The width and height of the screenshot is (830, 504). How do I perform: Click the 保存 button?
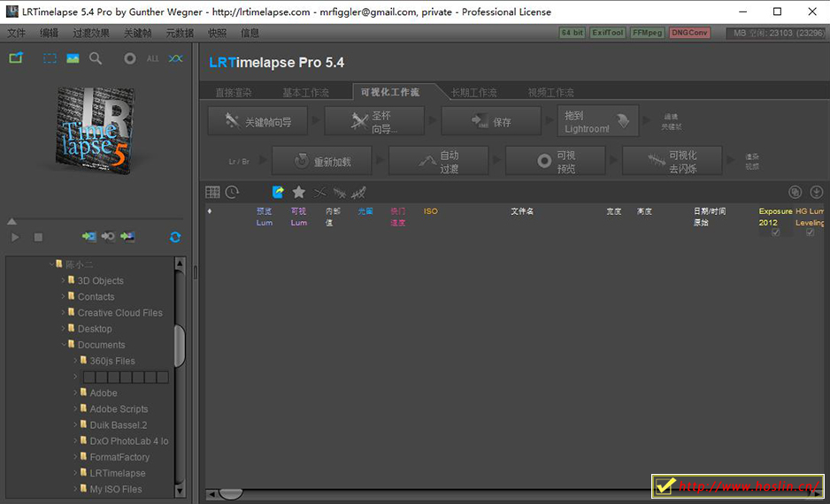click(491, 122)
